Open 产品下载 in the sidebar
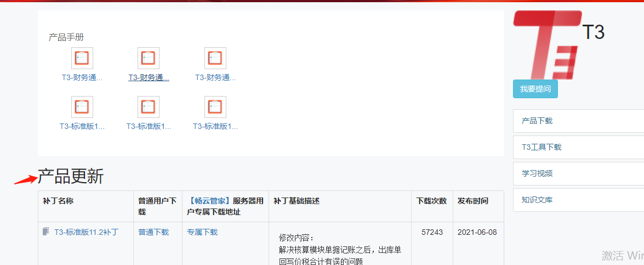 tap(578, 121)
